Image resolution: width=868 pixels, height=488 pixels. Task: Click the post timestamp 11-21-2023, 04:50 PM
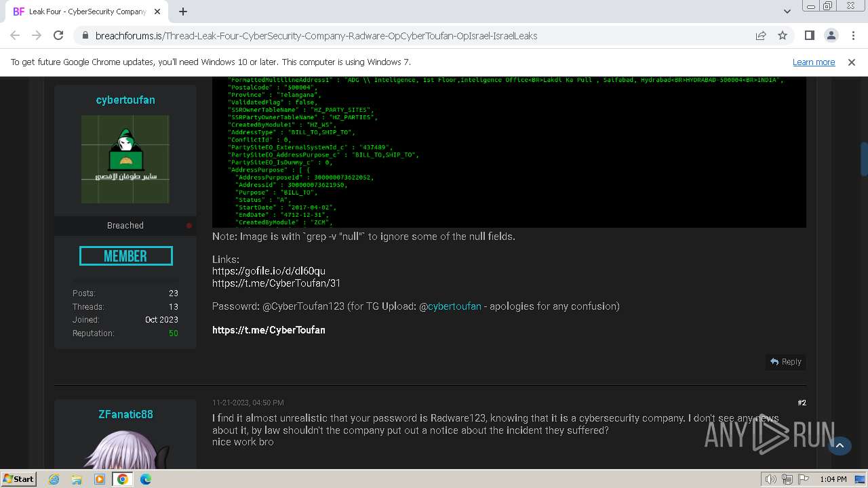tap(248, 403)
